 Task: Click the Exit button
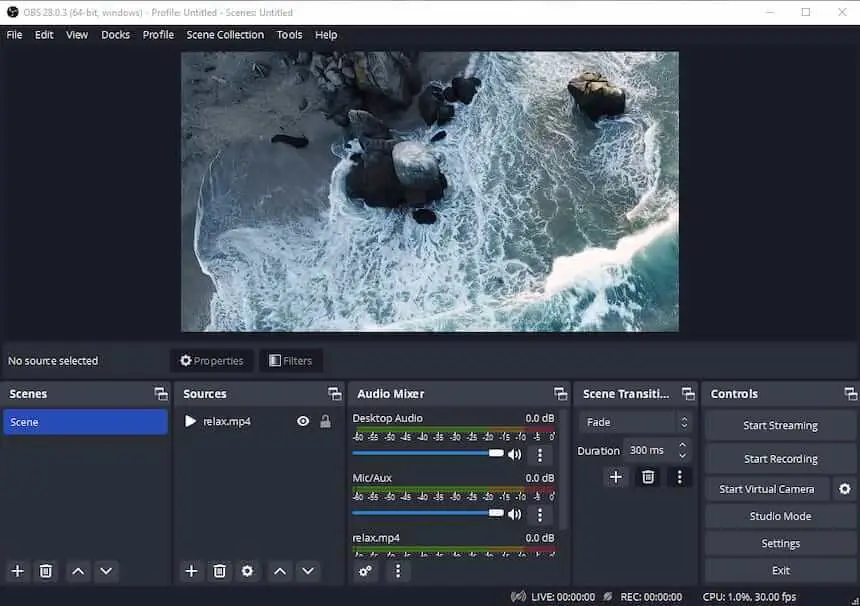(780, 570)
